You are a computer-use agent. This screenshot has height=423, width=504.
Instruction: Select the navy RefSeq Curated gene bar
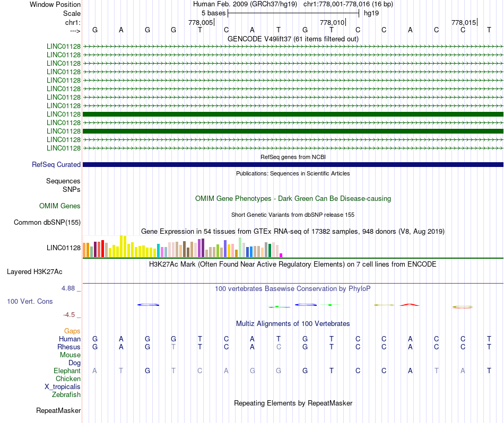(x=293, y=165)
